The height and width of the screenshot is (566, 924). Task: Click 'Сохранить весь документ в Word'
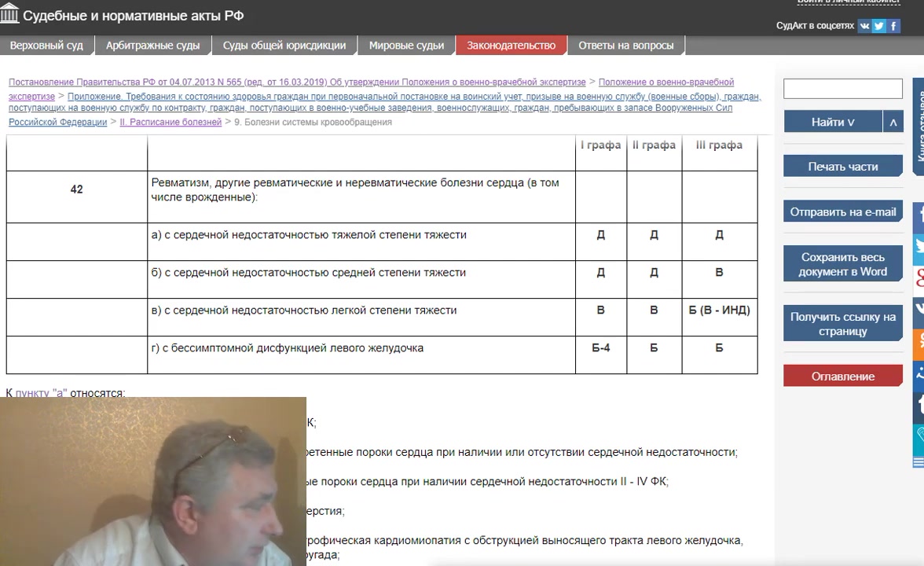tap(842, 264)
